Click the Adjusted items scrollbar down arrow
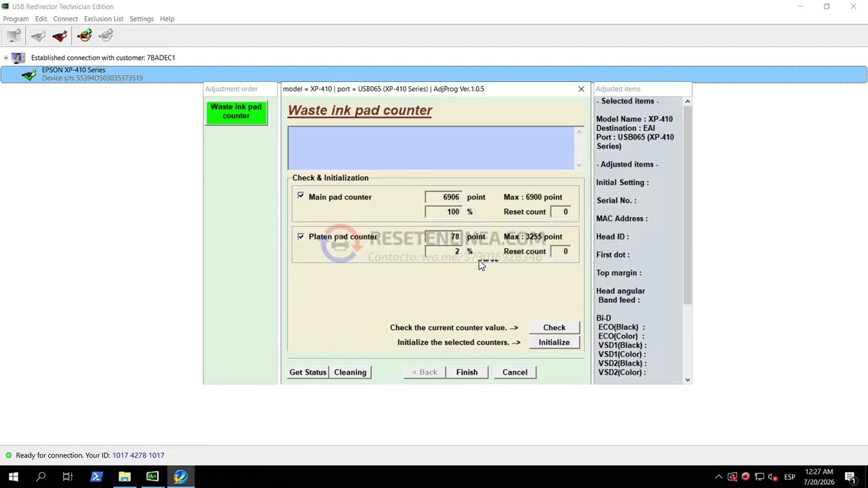This screenshot has width=868, height=488. pos(687,380)
